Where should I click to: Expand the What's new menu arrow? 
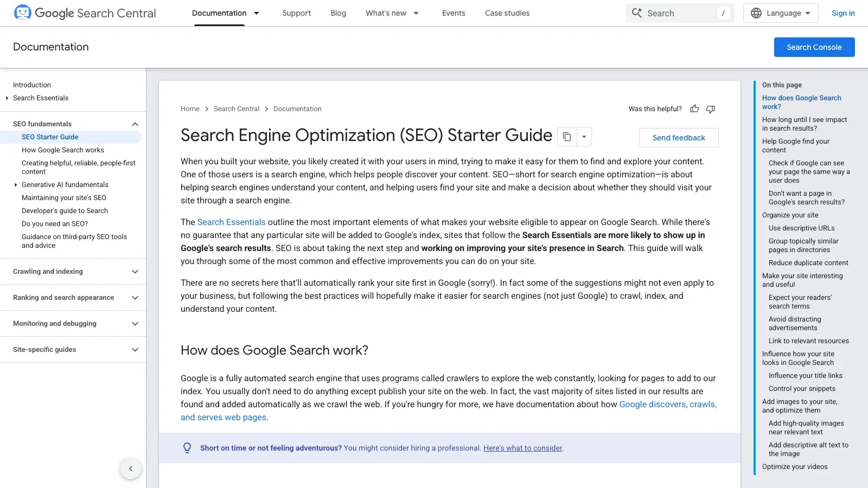point(416,13)
